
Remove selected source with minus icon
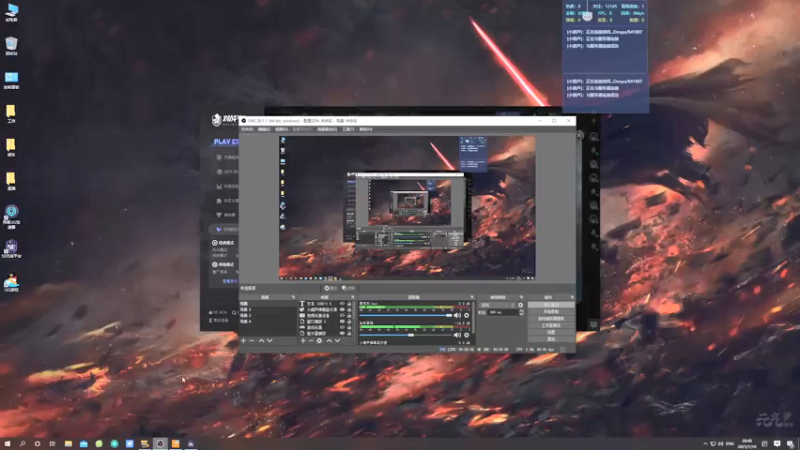click(x=311, y=340)
